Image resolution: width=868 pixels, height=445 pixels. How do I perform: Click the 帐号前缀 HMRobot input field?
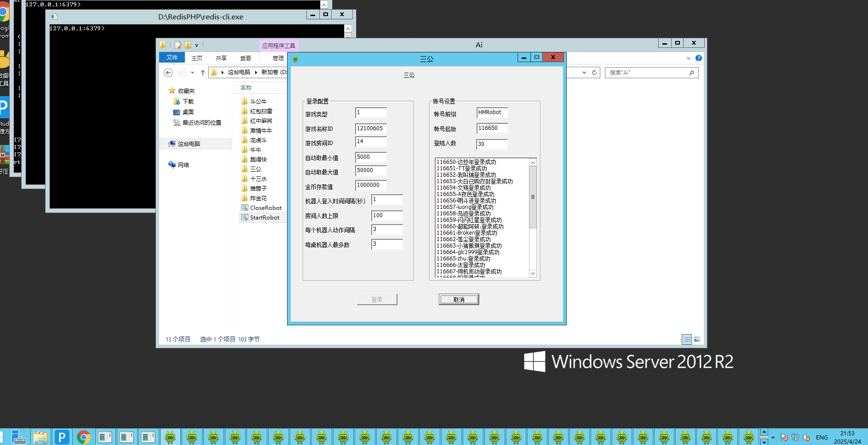pos(492,113)
